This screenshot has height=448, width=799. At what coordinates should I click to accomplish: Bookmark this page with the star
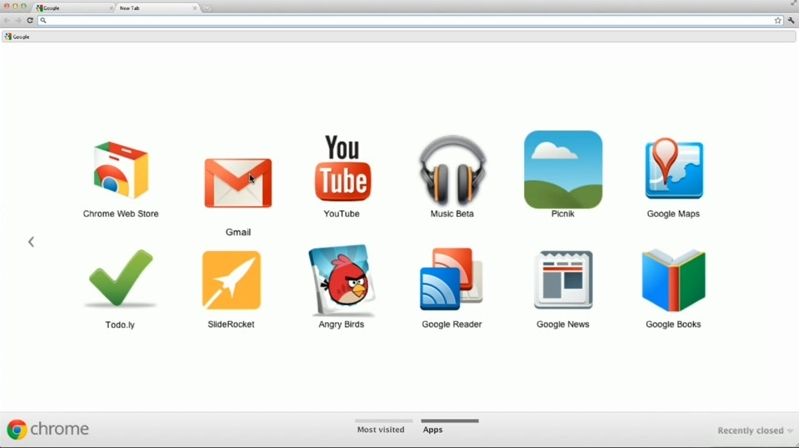point(778,20)
